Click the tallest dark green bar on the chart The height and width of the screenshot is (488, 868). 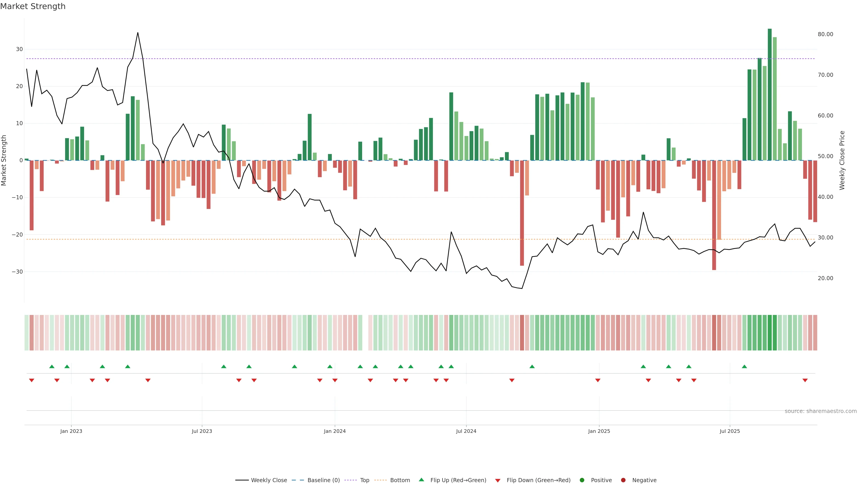(770, 94)
